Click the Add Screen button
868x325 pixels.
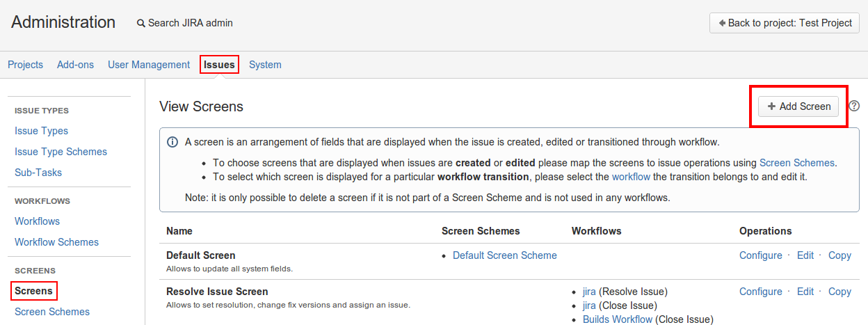[x=798, y=106]
